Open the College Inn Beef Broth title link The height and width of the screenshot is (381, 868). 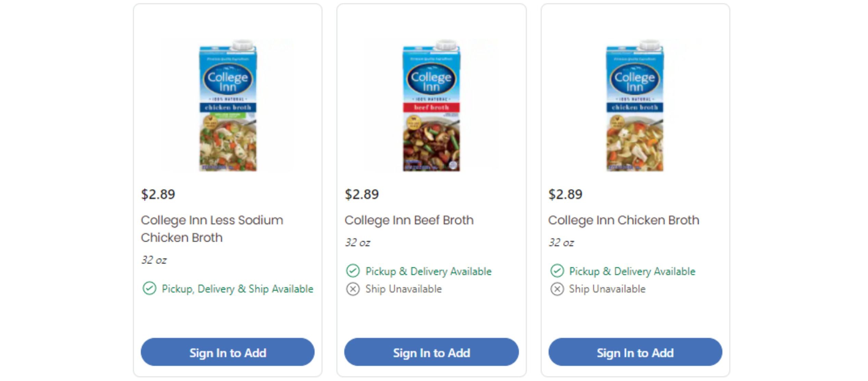pyautogui.click(x=409, y=220)
